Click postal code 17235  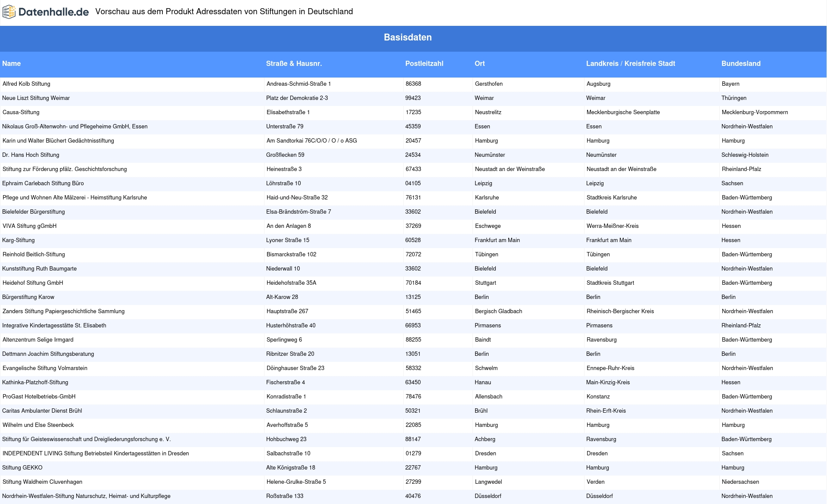click(413, 112)
